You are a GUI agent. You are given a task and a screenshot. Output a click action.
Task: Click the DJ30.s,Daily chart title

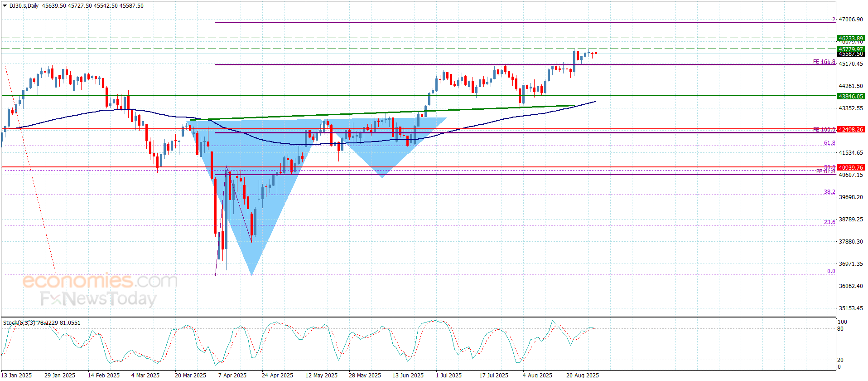tap(24, 6)
